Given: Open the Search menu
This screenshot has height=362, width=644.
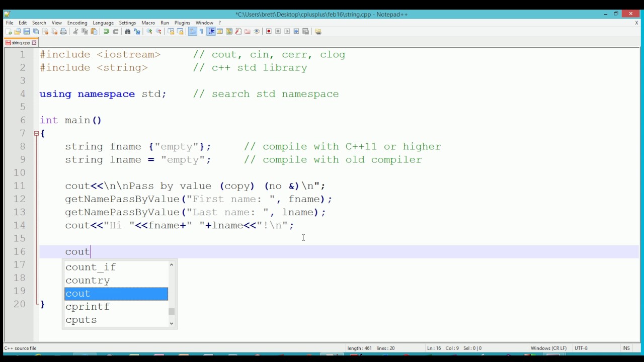Looking at the screenshot, I should tap(39, 23).
